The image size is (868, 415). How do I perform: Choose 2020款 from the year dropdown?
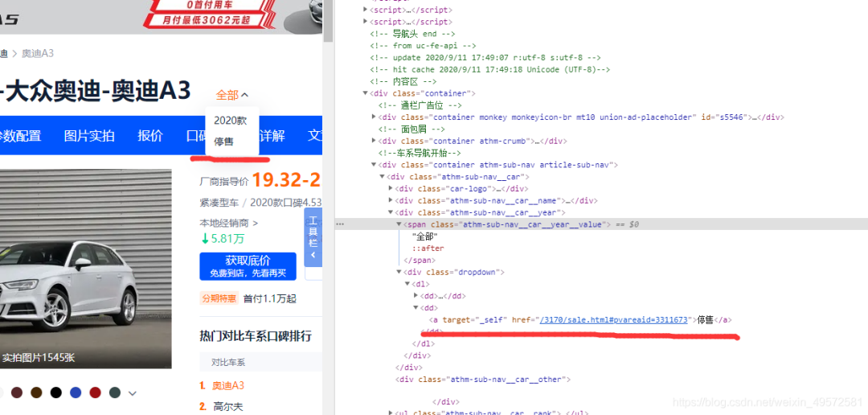231,120
